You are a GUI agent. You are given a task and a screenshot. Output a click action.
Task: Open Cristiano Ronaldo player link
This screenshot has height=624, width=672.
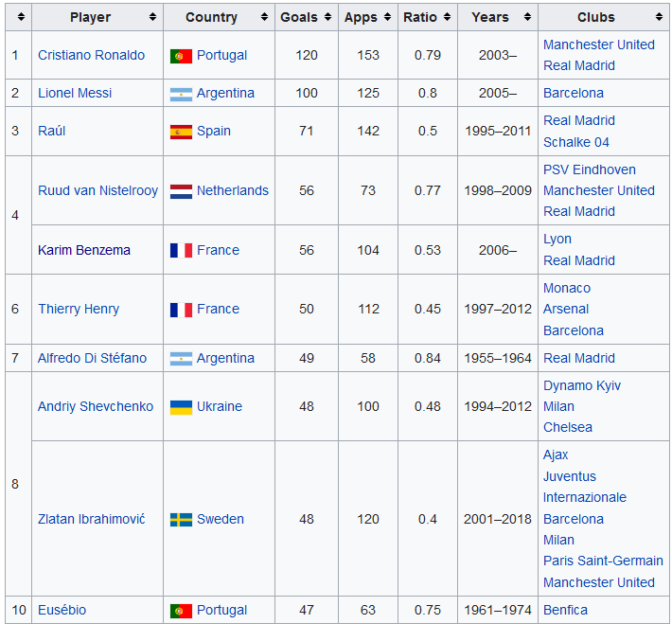coord(91,55)
